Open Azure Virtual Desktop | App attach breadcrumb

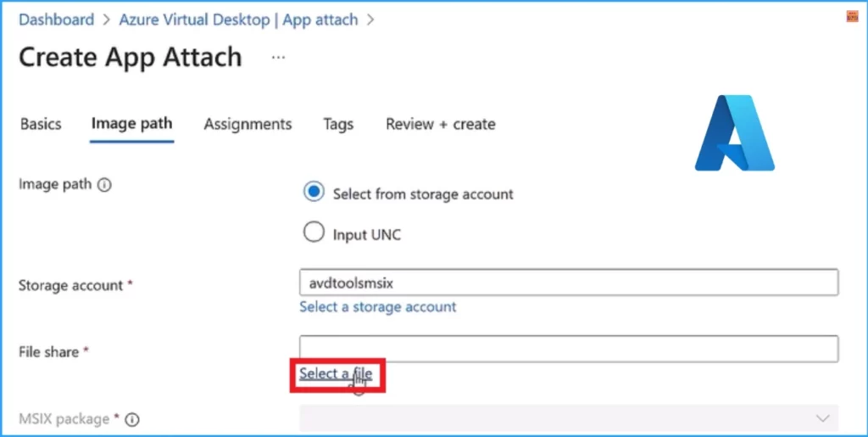238,19
